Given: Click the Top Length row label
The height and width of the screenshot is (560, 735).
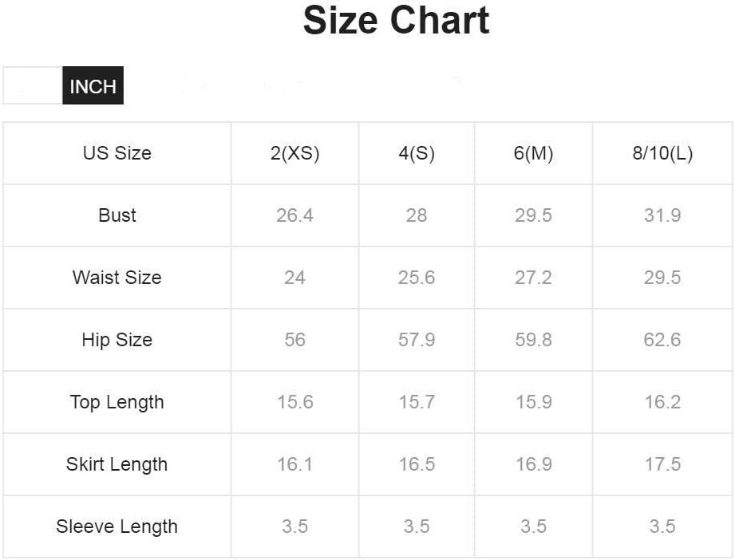Looking at the screenshot, I should [x=117, y=402].
